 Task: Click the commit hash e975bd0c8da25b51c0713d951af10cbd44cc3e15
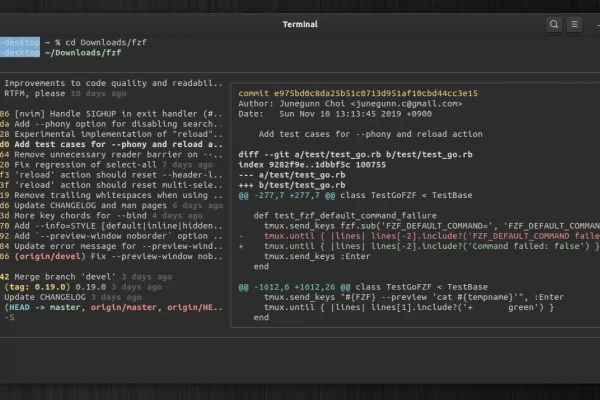coord(375,93)
